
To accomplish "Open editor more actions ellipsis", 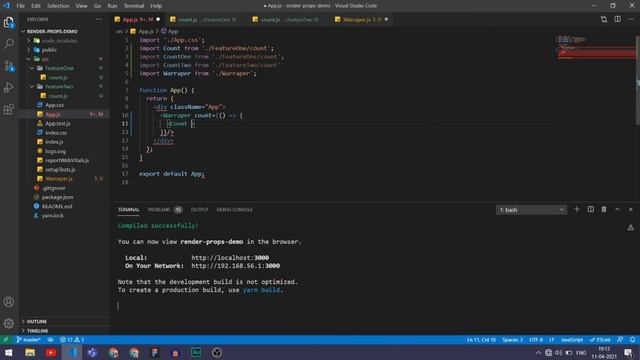I will 631,19.
